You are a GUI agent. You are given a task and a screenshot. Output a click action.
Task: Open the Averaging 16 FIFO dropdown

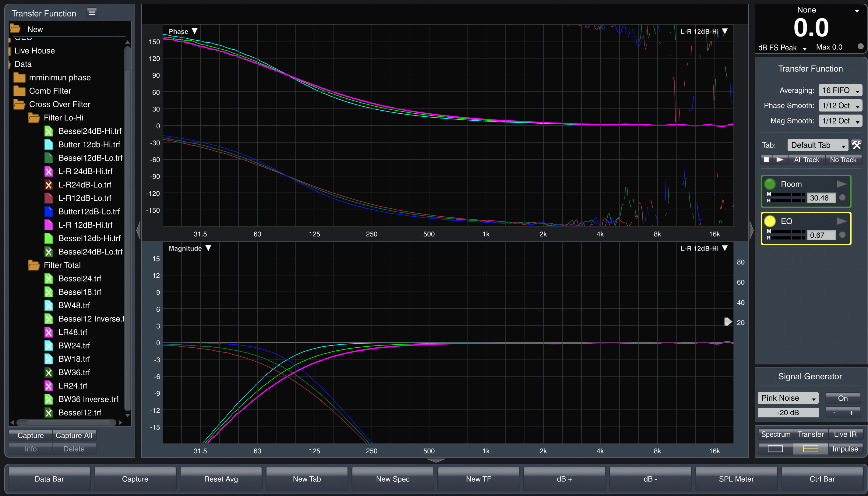(x=840, y=90)
